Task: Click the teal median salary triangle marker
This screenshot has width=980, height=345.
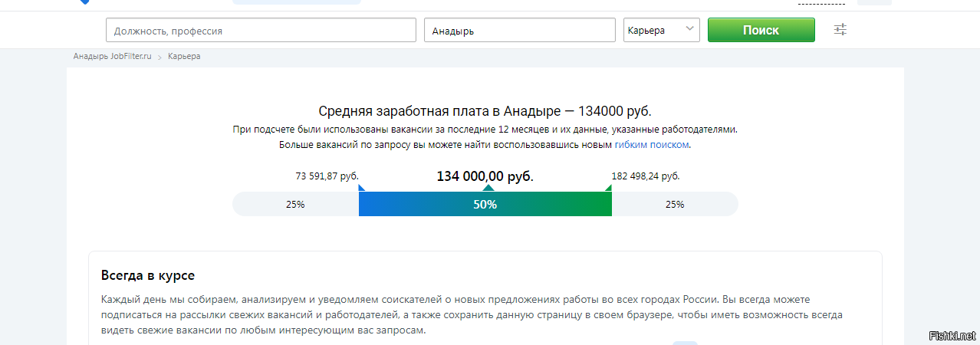Action: (x=488, y=189)
